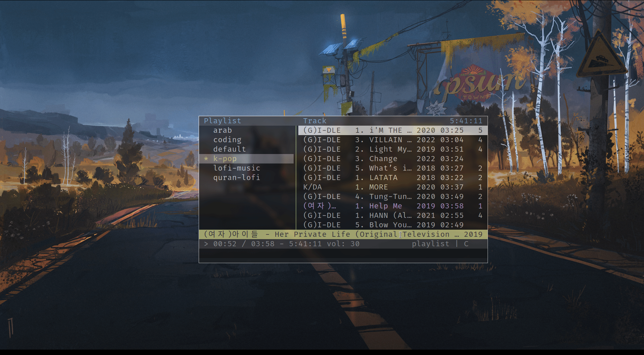Click the C flag in status line
Viewport: 644px width, 355px height.
coord(466,244)
